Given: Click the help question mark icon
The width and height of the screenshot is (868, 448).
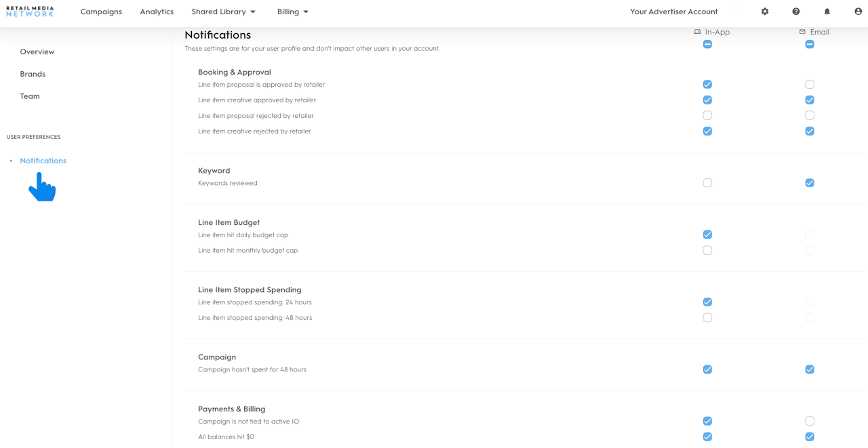Looking at the screenshot, I should pyautogui.click(x=796, y=12).
